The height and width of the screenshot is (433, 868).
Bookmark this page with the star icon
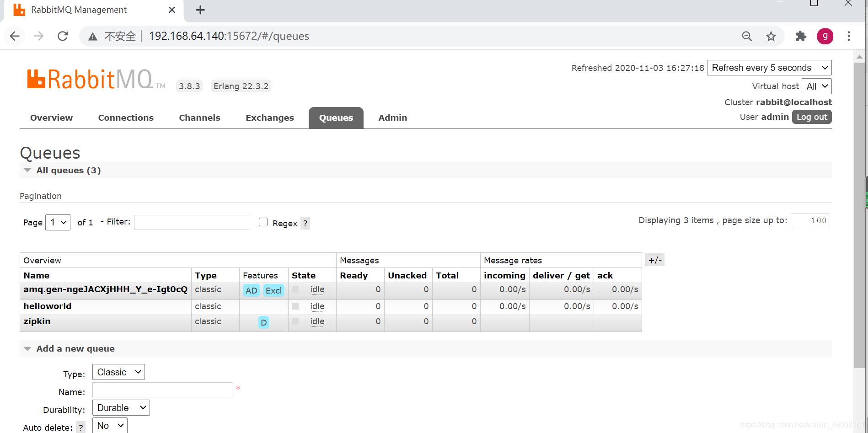pos(771,36)
